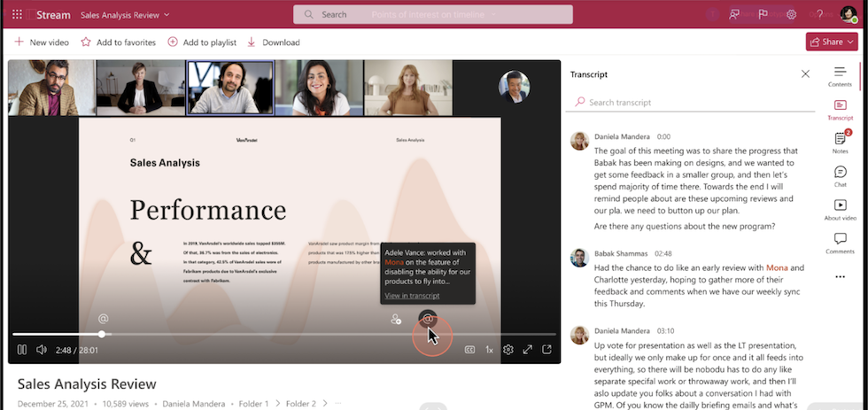Click the Search transcript field
Viewport: 868px width, 410px height.
(690, 103)
